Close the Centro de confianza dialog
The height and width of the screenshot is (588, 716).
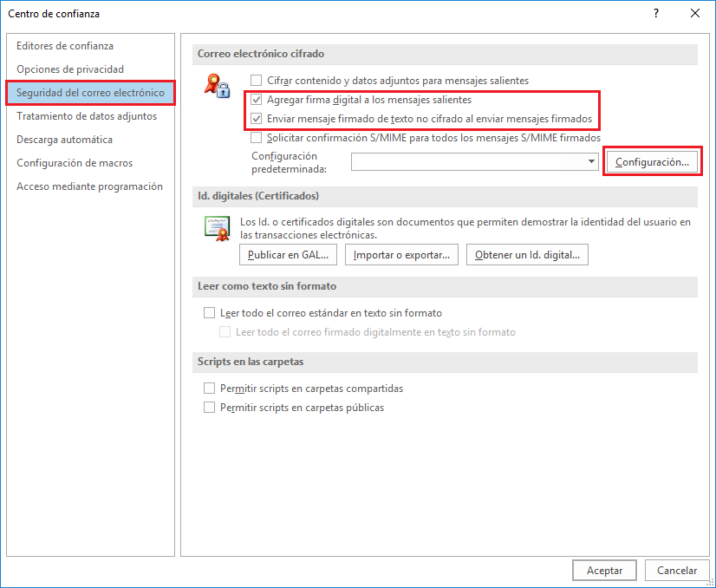(x=695, y=13)
